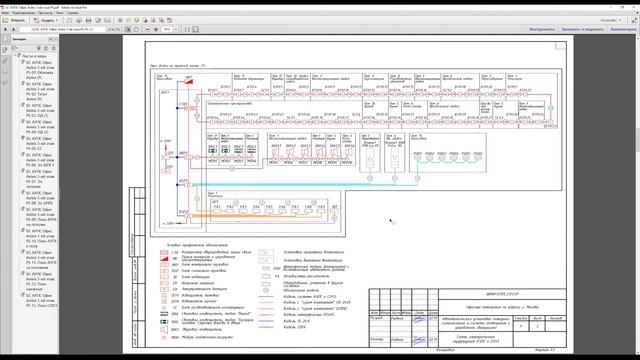Open bookmark PS-01 Обложка
640x360 pixels.
tap(40, 70)
